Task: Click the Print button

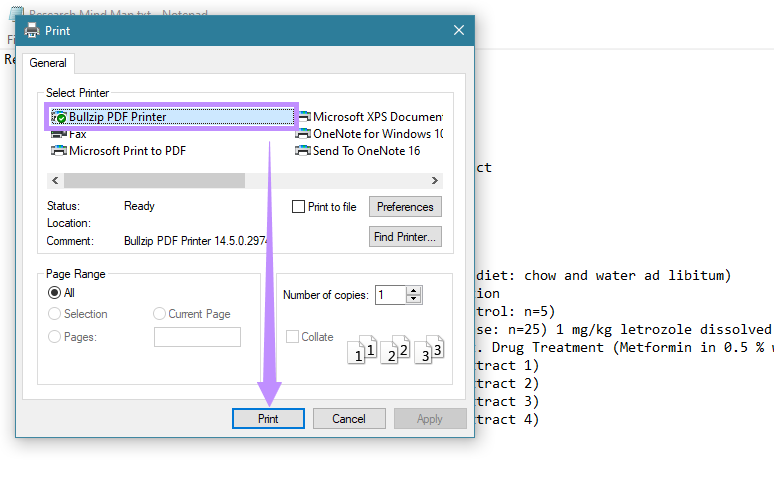Action: tap(268, 419)
